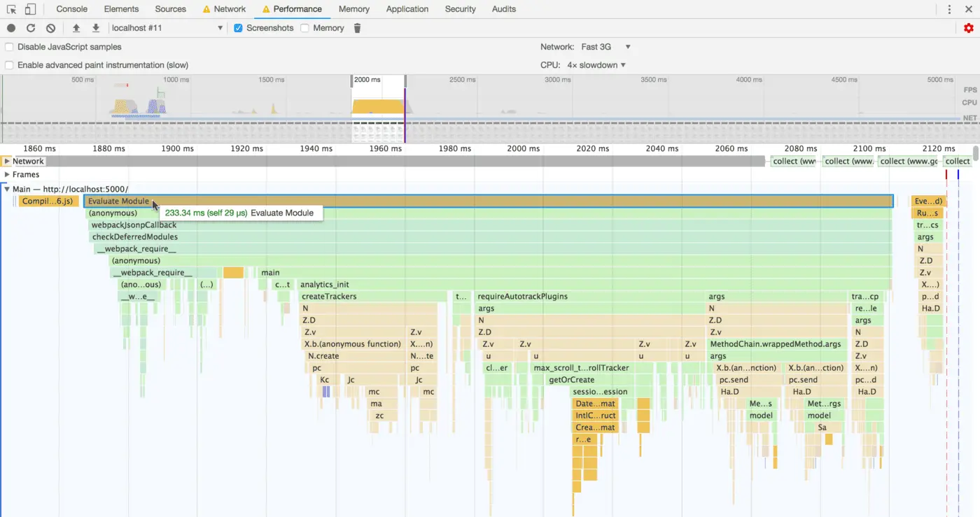This screenshot has height=517, width=980.
Task: Save the current profile to file
Action: coord(94,28)
